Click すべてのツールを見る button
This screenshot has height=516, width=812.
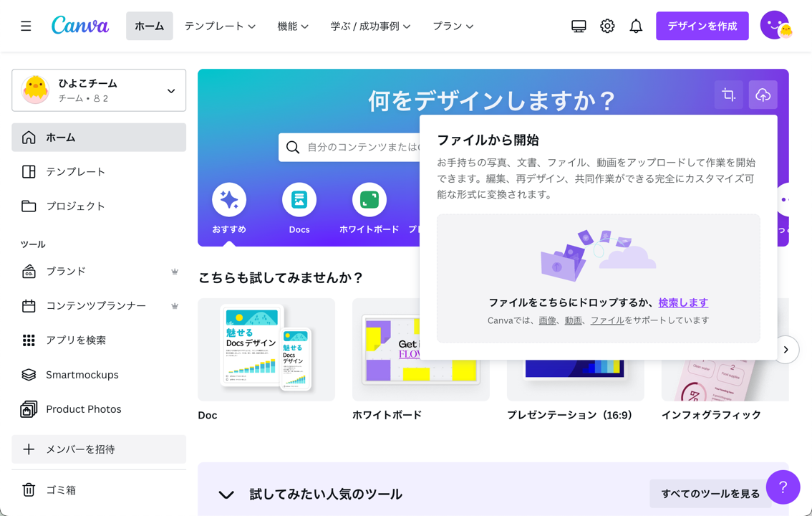click(710, 494)
